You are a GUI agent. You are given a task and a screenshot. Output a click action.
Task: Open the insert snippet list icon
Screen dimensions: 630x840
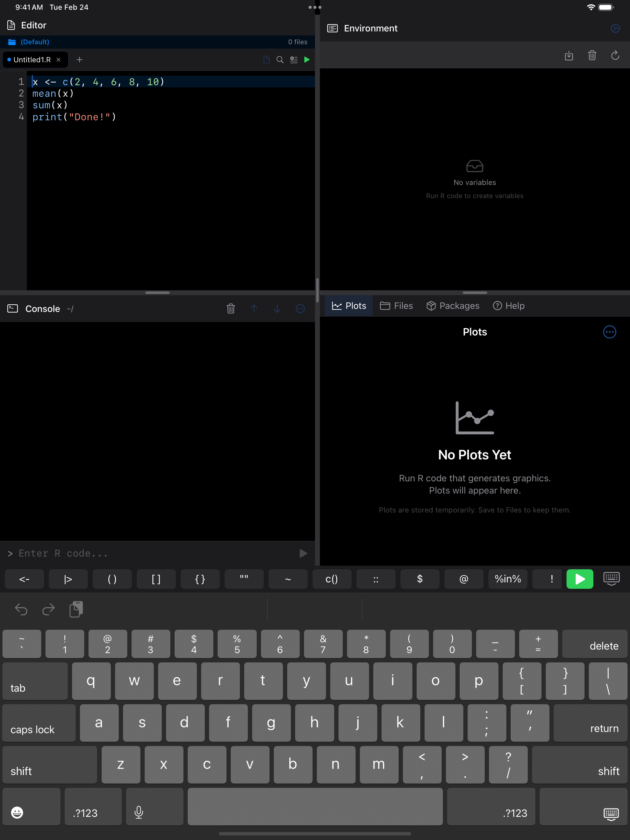293,60
